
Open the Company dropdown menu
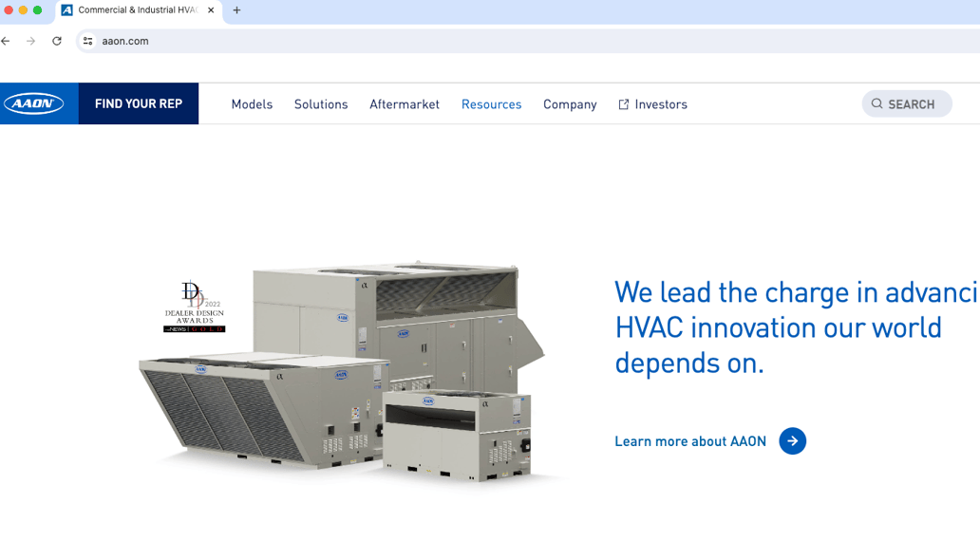pos(570,103)
